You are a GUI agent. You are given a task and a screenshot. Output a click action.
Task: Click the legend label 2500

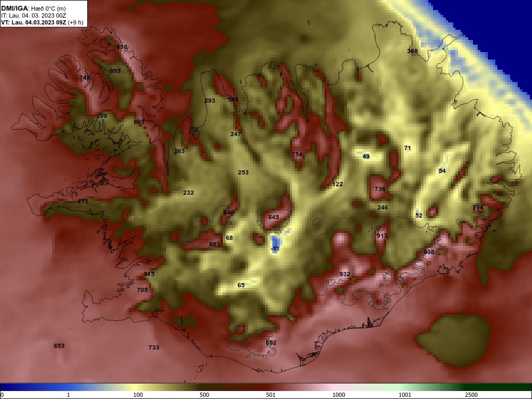(x=471, y=395)
